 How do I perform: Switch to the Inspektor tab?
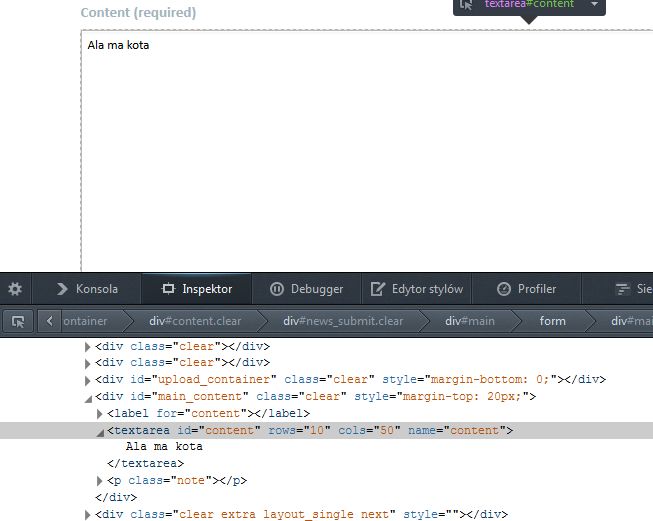(197, 289)
